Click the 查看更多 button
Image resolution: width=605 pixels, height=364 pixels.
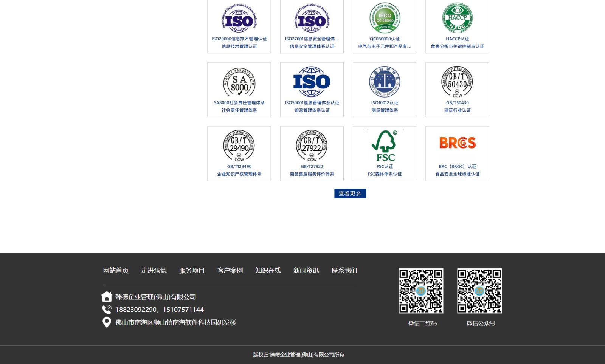point(350,194)
